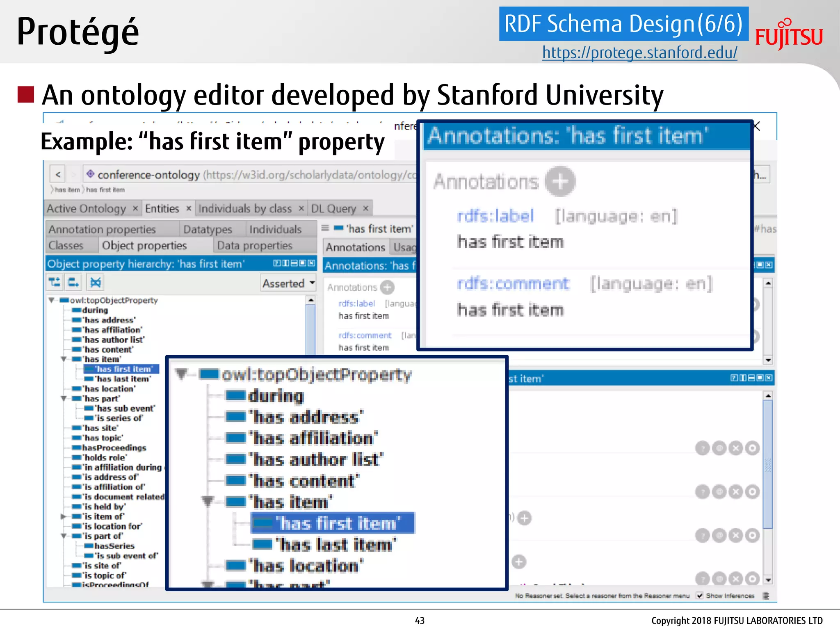Click the Fujitsu logo

coord(789,34)
